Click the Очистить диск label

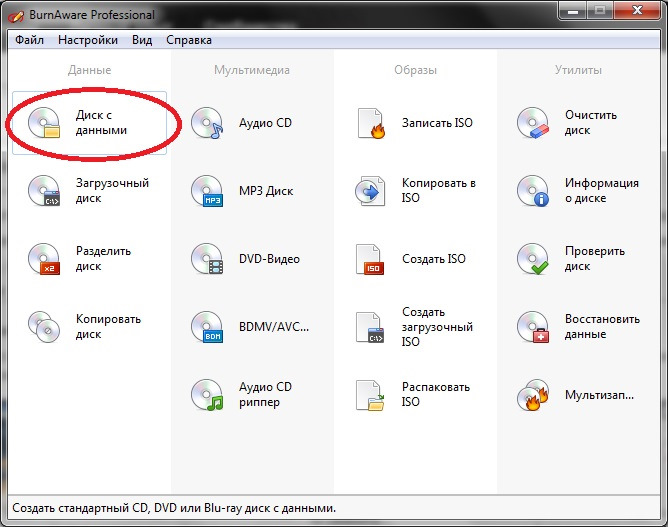pyautogui.click(x=591, y=123)
